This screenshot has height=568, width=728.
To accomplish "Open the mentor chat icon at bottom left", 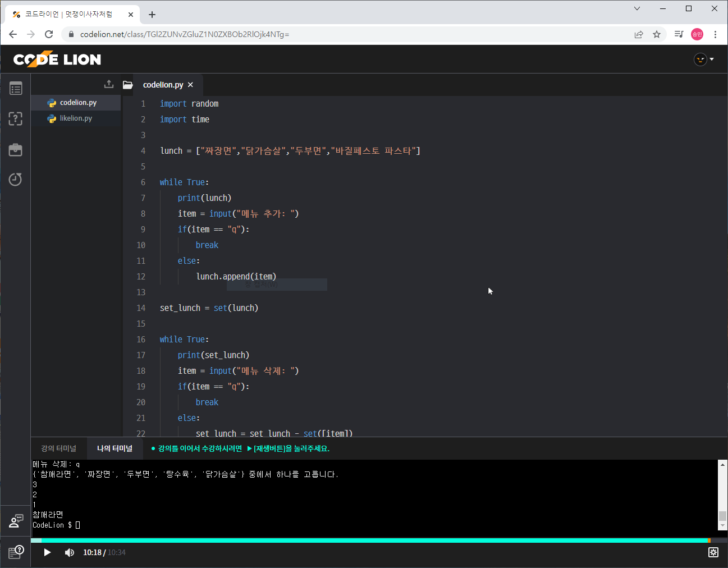I will click(x=15, y=520).
